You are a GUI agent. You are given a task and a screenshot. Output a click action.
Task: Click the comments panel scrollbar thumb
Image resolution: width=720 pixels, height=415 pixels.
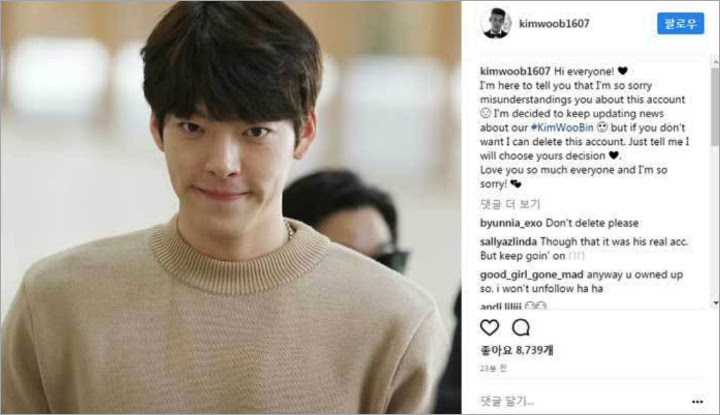[x=715, y=107]
